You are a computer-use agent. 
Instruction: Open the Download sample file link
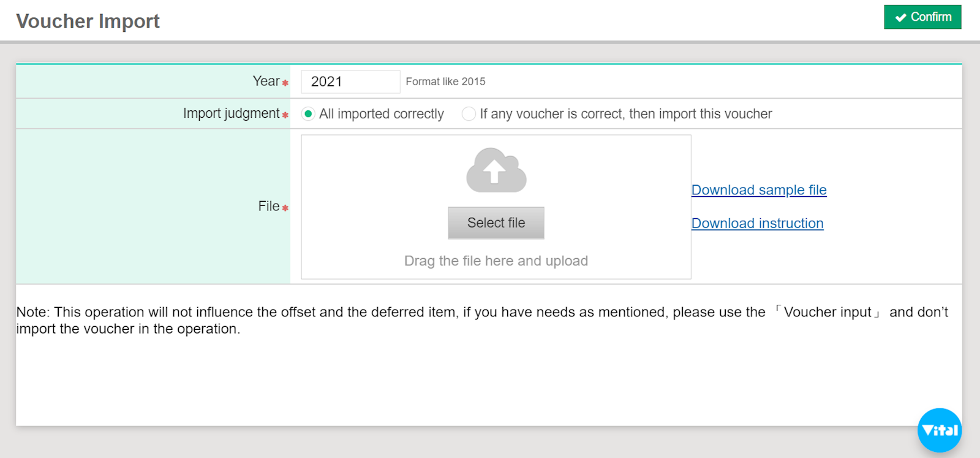click(759, 190)
